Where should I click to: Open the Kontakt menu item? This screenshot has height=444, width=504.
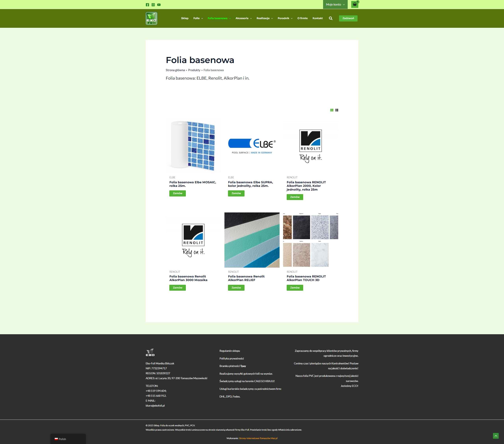[317, 18]
